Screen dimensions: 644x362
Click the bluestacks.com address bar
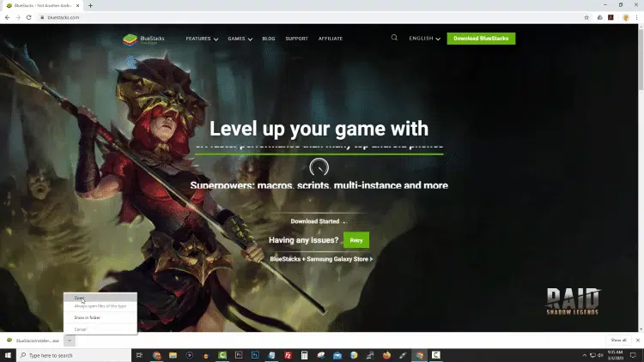(x=308, y=18)
